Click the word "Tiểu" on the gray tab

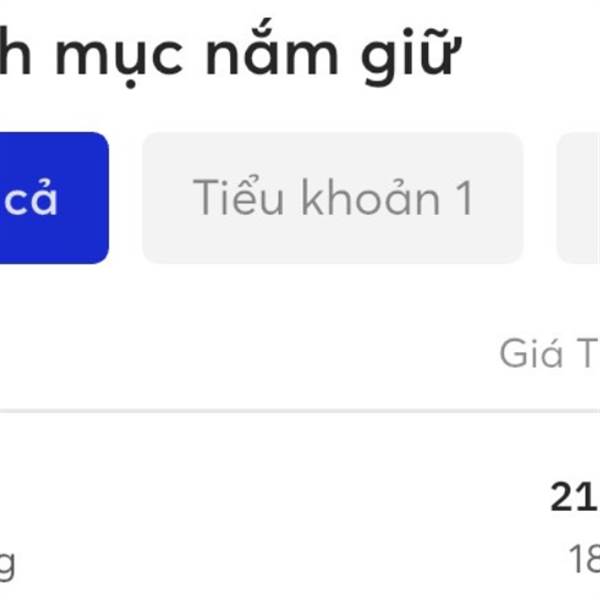(238, 196)
